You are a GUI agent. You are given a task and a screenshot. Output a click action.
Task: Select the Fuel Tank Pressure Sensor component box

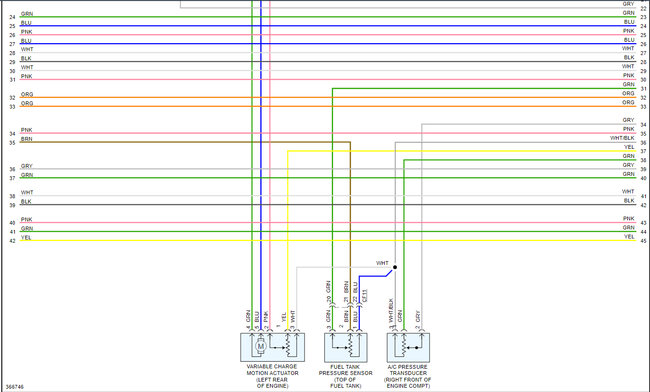point(346,347)
